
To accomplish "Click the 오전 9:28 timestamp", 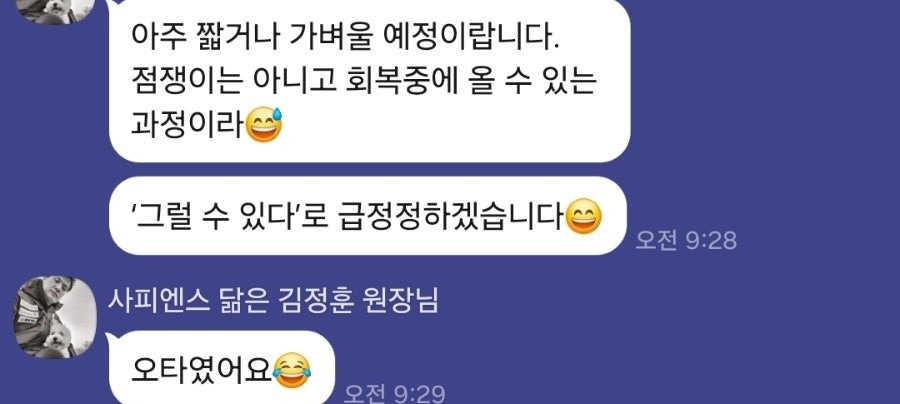I will pyautogui.click(x=686, y=240).
